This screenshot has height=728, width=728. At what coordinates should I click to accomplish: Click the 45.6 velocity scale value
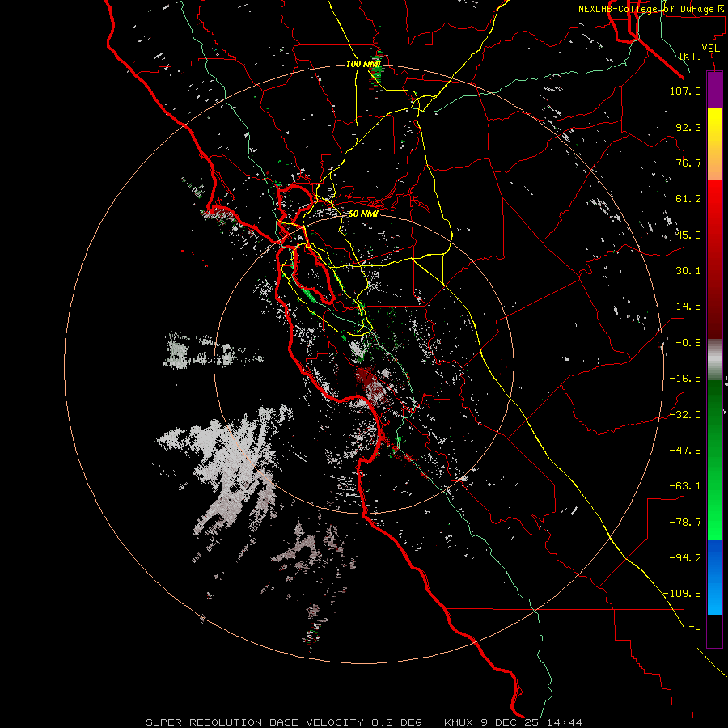pos(688,235)
